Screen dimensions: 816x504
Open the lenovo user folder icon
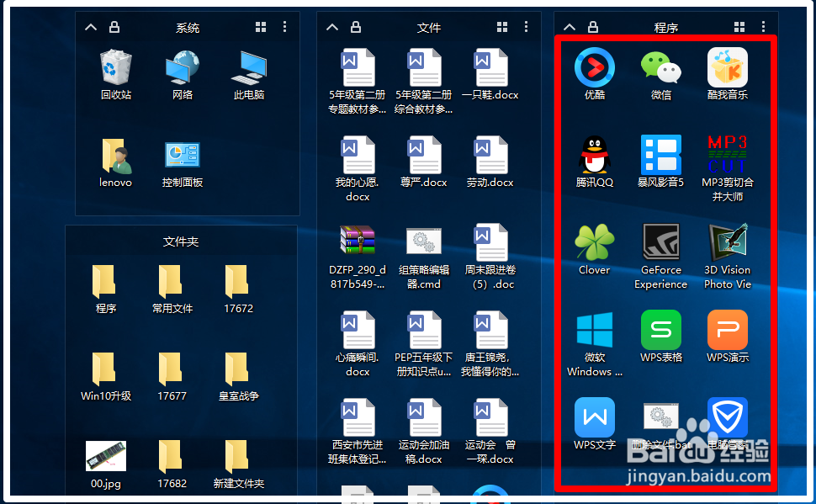[115, 155]
